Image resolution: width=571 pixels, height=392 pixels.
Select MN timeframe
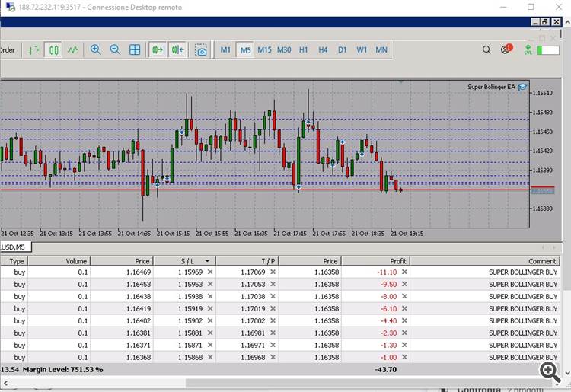click(x=381, y=50)
